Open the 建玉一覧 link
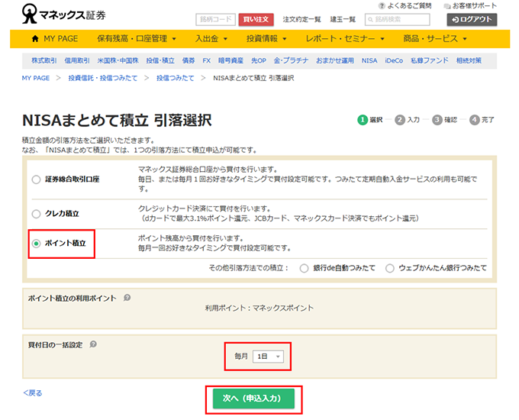 coord(343,20)
